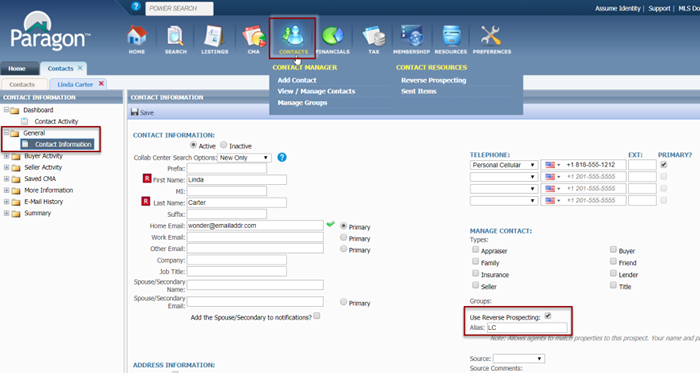
Task: Expand the E-Mail History tree node
Action: (x=6, y=202)
